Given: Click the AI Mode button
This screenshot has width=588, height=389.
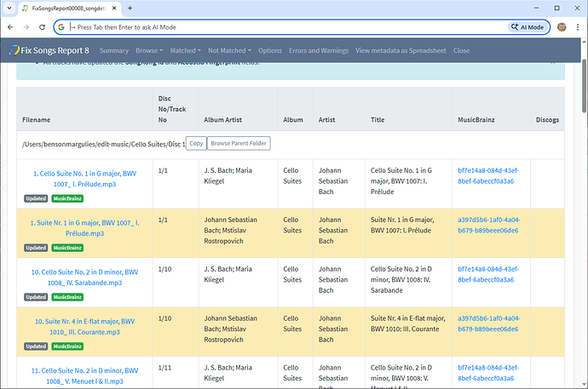Looking at the screenshot, I should click(528, 26).
